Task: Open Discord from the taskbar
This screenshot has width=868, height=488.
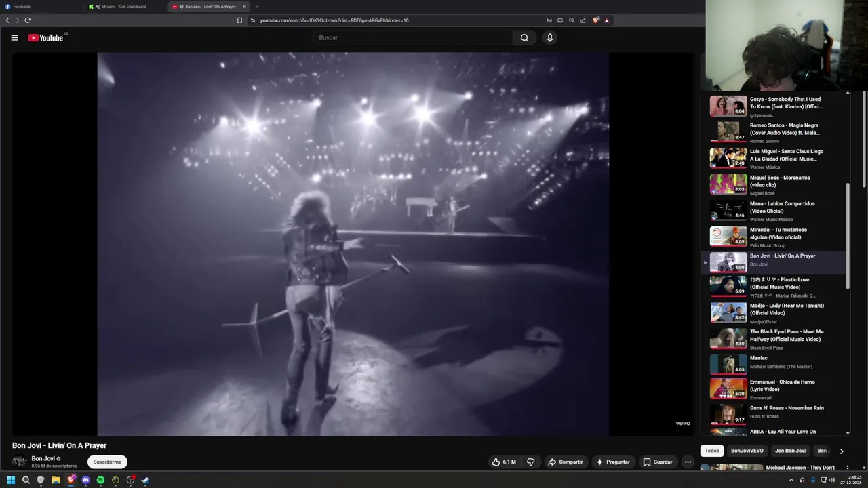Action: point(85,480)
